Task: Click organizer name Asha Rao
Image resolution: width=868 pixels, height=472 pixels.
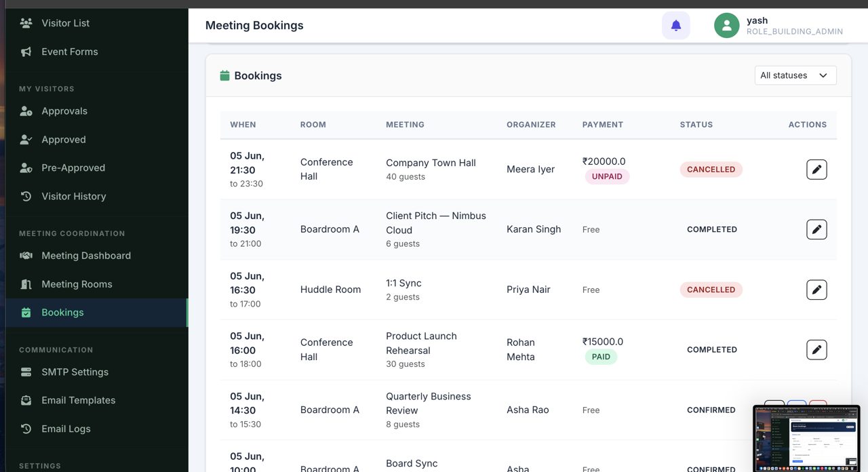Action: 528,410
